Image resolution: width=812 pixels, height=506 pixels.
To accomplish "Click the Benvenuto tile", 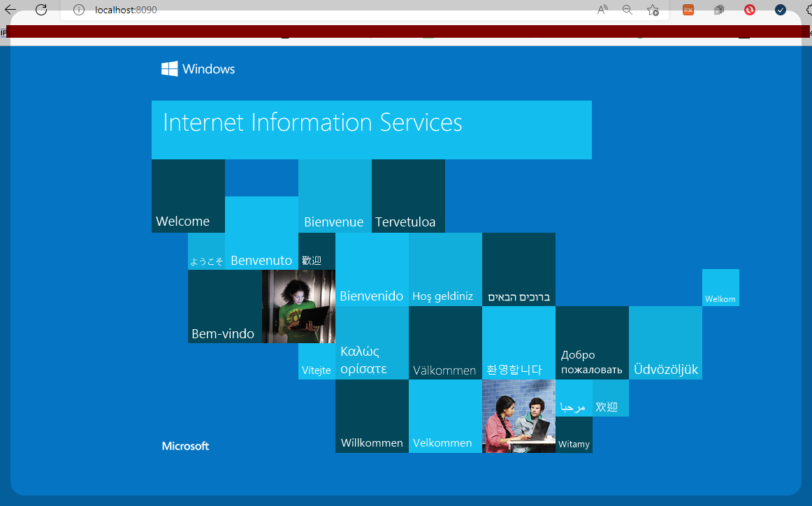I will tap(261, 233).
